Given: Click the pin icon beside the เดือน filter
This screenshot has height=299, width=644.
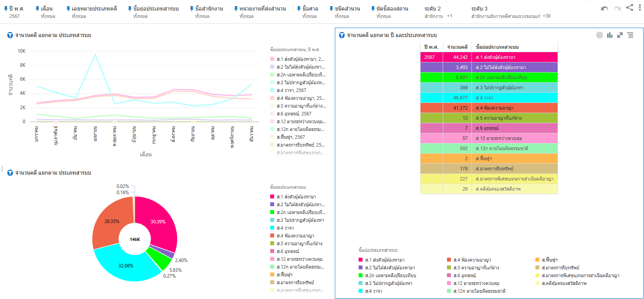Looking at the screenshot, I should coord(37,9).
